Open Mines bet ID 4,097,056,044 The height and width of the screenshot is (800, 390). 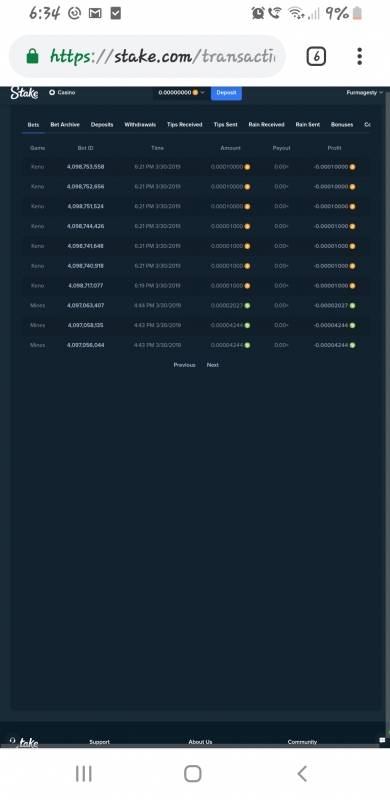(x=85, y=345)
